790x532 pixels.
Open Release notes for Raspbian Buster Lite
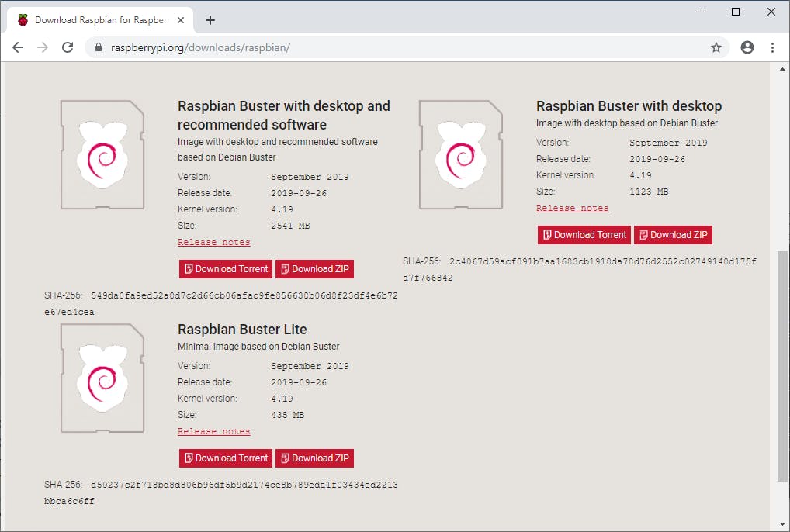(213, 431)
